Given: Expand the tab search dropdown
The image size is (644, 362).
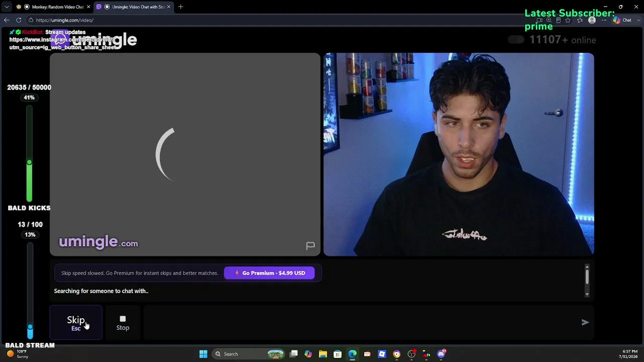Looking at the screenshot, I should (x=7, y=7).
